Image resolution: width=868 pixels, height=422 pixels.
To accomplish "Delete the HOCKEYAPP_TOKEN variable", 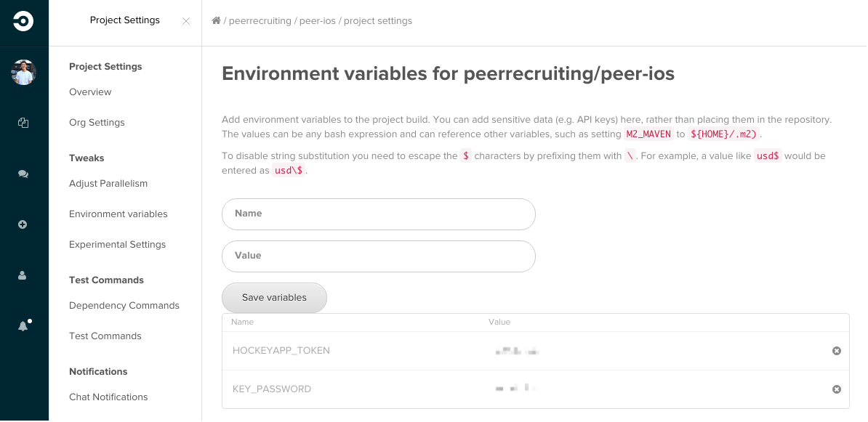I will click(x=837, y=351).
